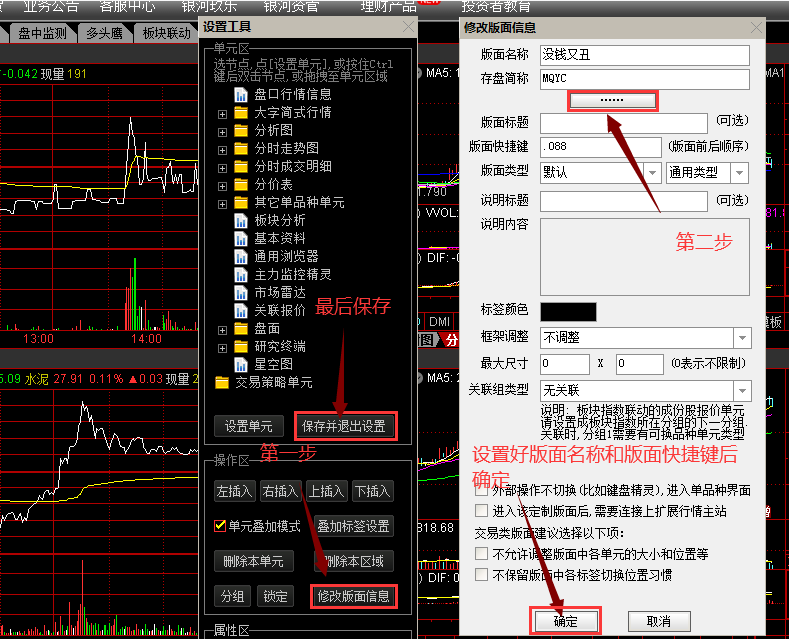Image resolution: width=789 pixels, height=639 pixels.
Task: Click 删除本单元 button
Action: 254,561
